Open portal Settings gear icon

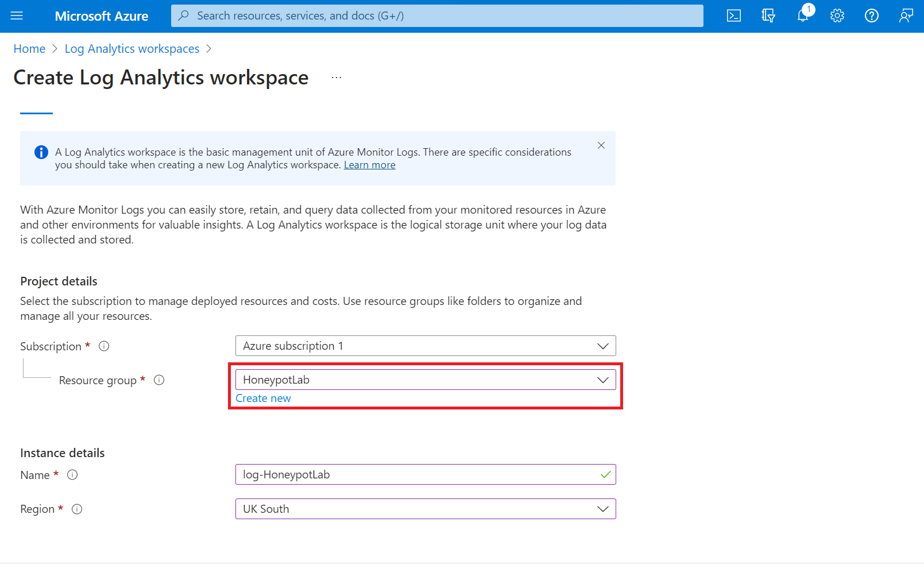pyautogui.click(x=837, y=16)
